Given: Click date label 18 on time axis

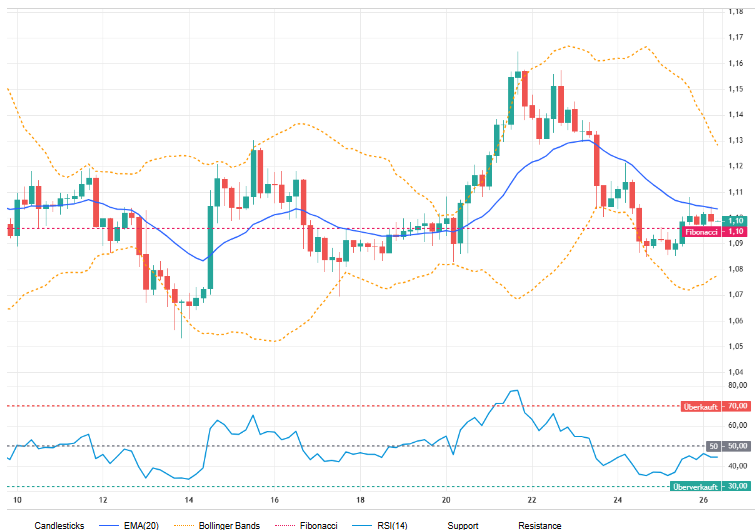Looking at the screenshot, I should [360, 500].
